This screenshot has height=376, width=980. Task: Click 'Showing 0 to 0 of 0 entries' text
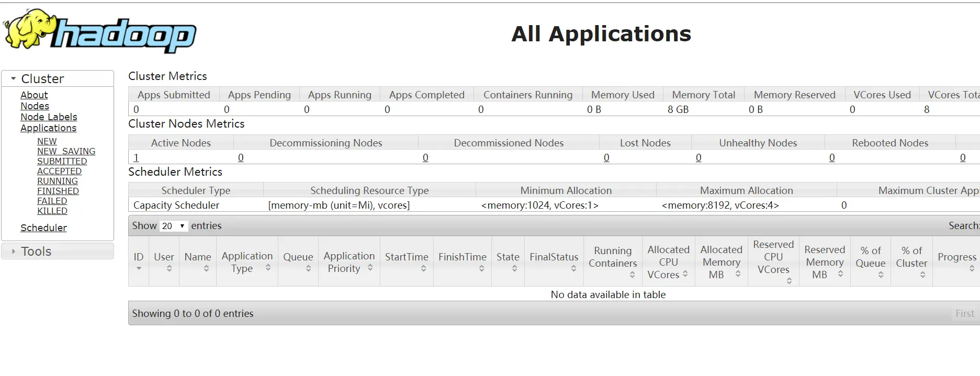tap(193, 313)
